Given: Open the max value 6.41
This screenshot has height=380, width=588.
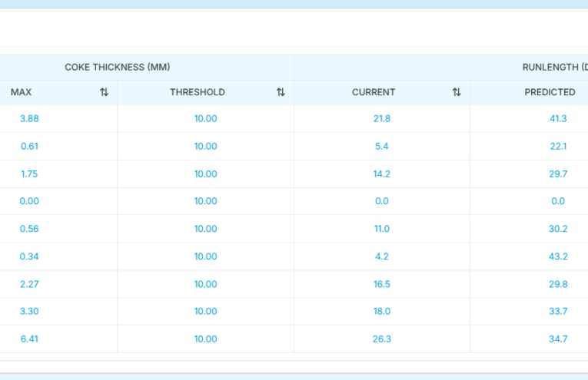Looking at the screenshot, I should coord(29,339).
